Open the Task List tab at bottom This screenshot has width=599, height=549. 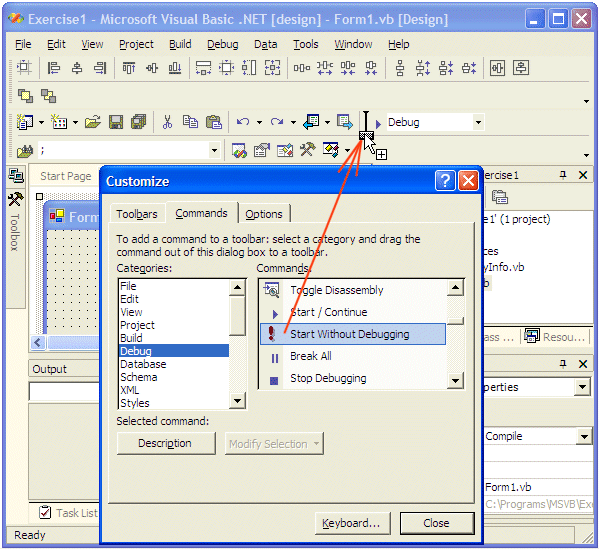(69, 513)
